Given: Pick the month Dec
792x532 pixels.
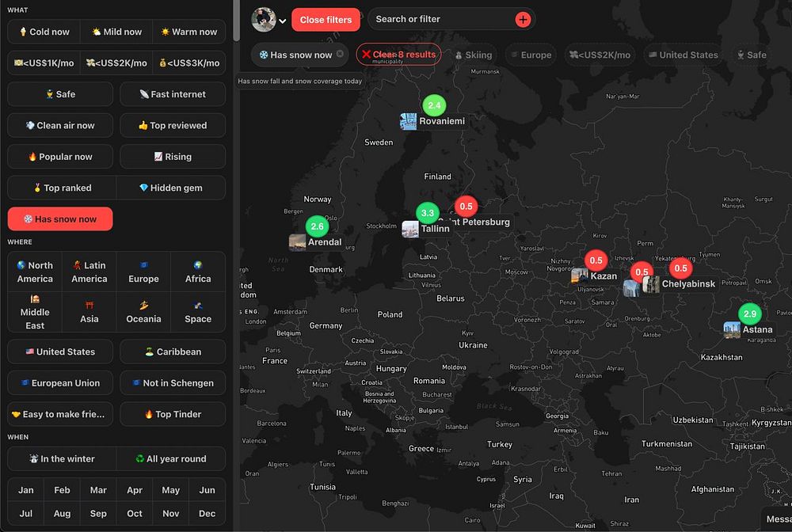Looking at the screenshot, I should coord(207,513).
